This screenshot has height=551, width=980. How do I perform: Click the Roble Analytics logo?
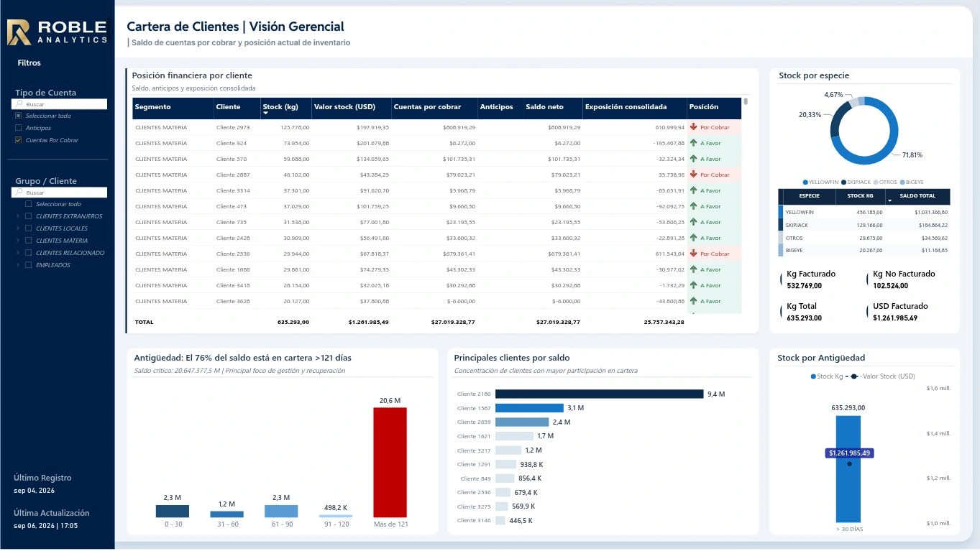point(57,32)
